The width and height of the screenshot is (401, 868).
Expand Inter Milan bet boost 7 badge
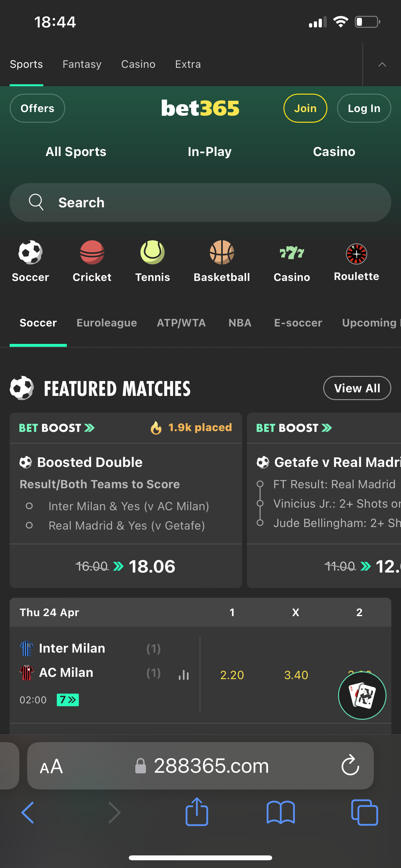pos(67,700)
